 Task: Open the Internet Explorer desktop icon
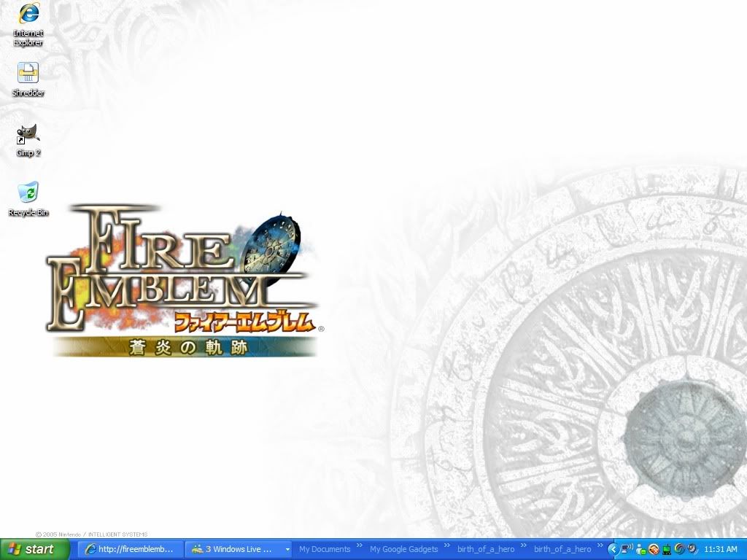pos(28,15)
